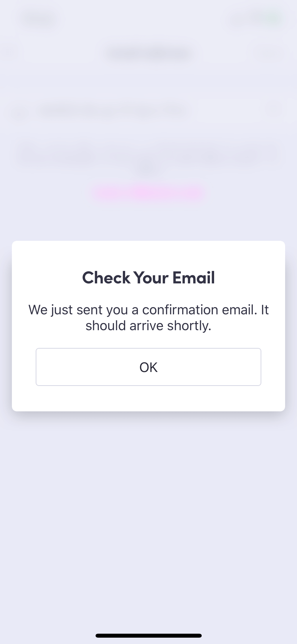The width and height of the screenshot is (297, 644).
Task: Click the "Check Your Email" heading
Action: (148, 278)
